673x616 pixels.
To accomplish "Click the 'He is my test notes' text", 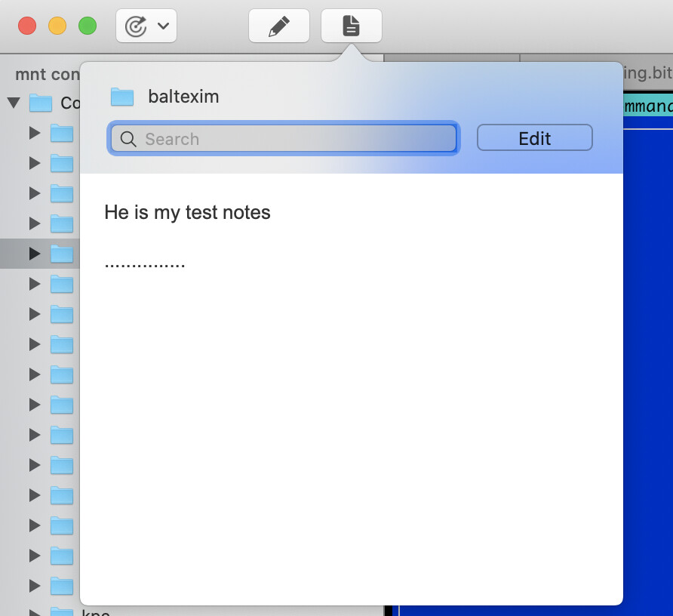I will (x=187, y=212).
